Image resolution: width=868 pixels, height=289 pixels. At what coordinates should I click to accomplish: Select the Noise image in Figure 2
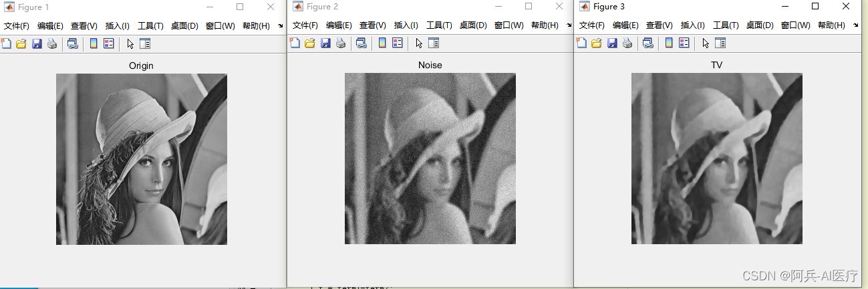[x=430, y=159]
